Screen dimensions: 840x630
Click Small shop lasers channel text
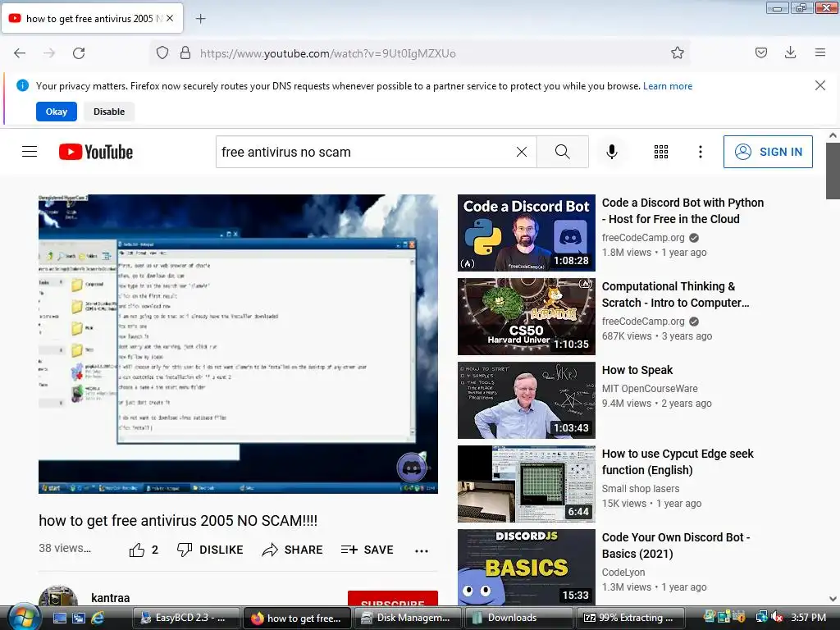coord(640,489)
